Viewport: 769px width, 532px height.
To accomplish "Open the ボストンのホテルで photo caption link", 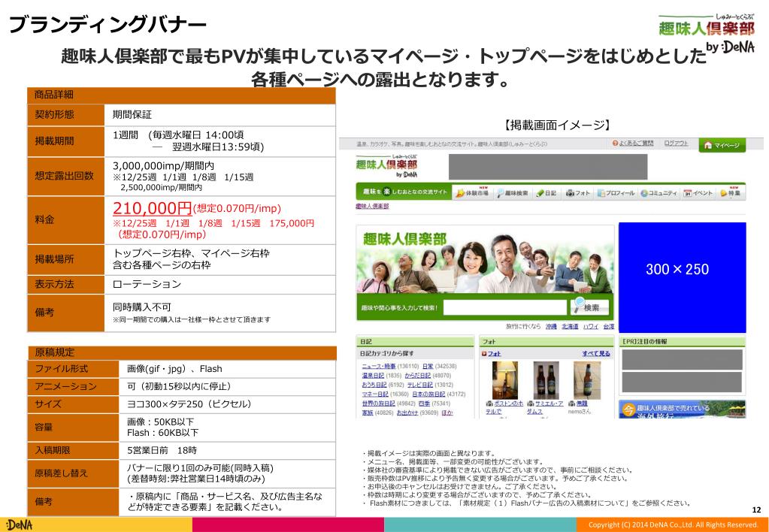I will [504, 407].
